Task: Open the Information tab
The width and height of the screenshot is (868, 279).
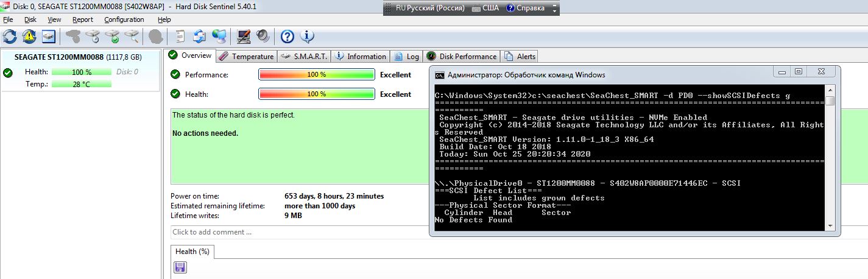Action: tap(360, 56)
